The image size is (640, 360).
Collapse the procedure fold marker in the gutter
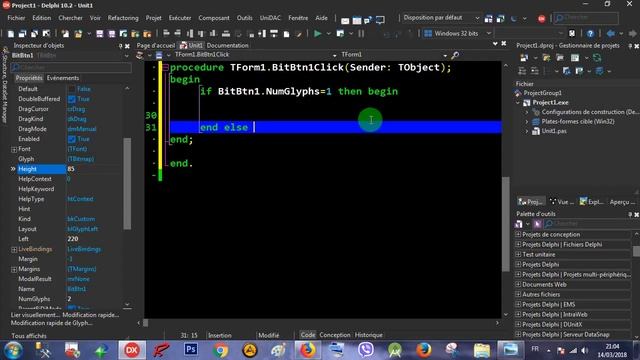tap(166, 68)
